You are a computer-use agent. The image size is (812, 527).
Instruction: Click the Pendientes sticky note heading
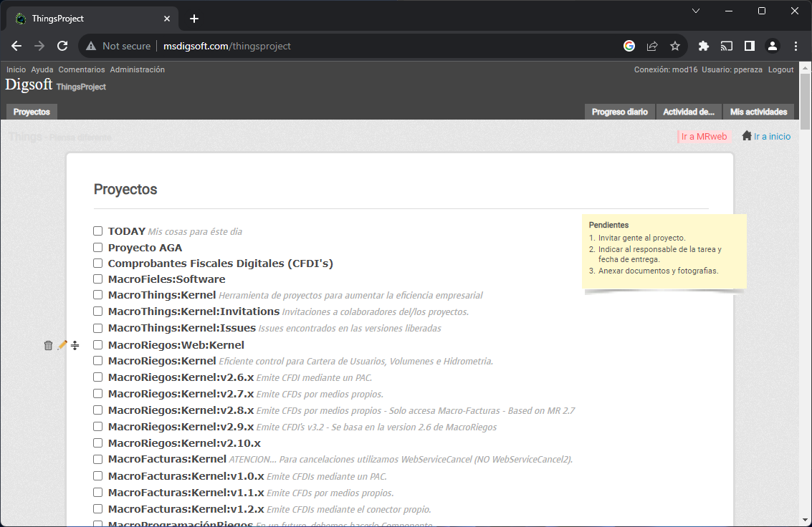click(608, 225)
